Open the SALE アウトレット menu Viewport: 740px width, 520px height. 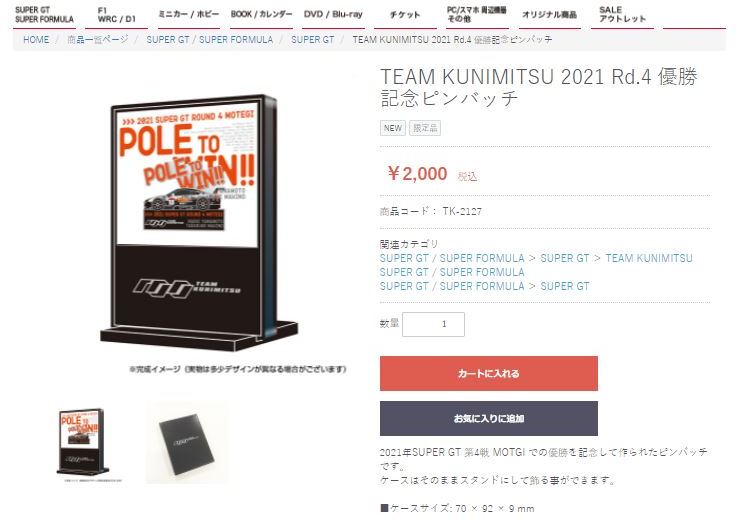coord(622,15)
